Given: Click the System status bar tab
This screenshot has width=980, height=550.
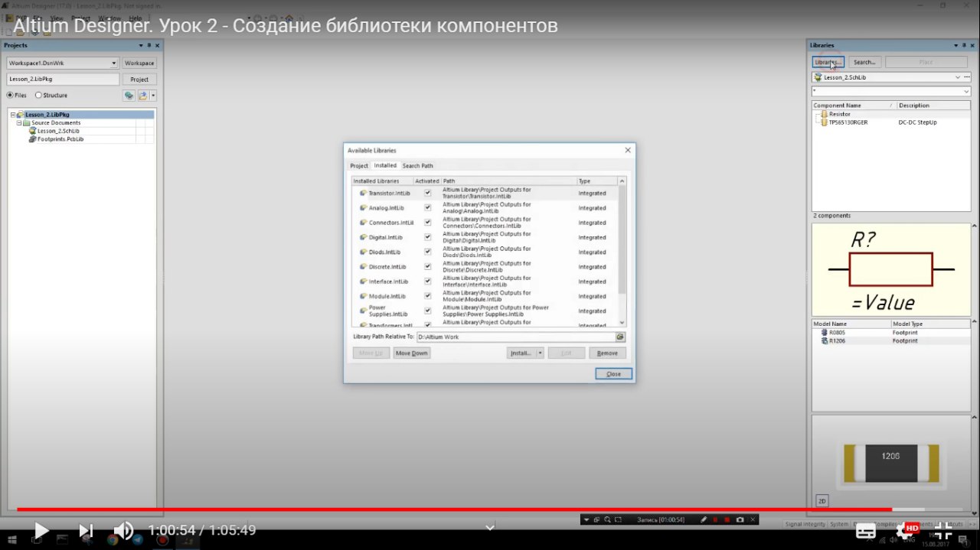Looking at the screenshot, I should (839, 524).
